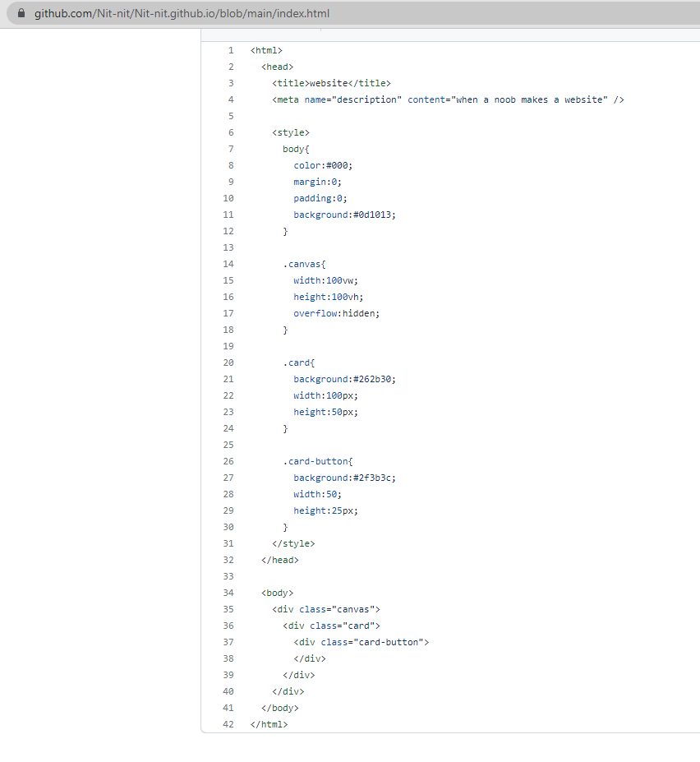The height and width of the screenshot is (762, 700).
Task: Click the meta description code line
Action: 448,100
